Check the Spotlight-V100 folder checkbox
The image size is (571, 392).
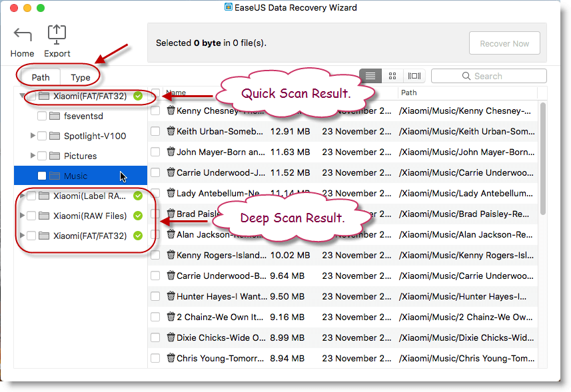pos(42,136)
